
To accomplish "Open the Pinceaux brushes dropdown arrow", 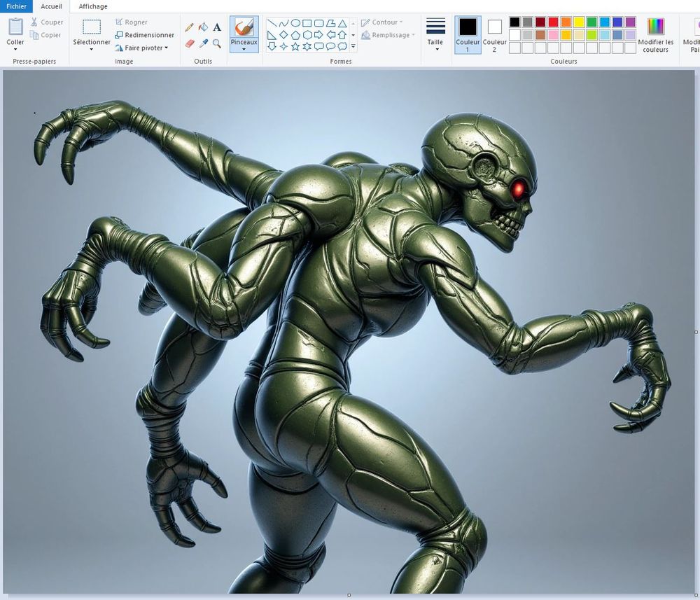I will click(244, 49).
